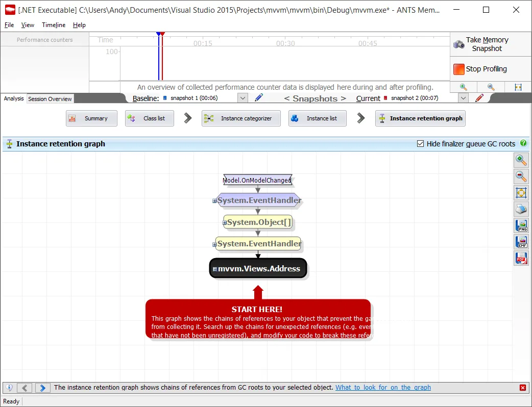Click the info icon in the hint bar
The height and width of the screenshot is (407, 532).
tap(9, 387)
